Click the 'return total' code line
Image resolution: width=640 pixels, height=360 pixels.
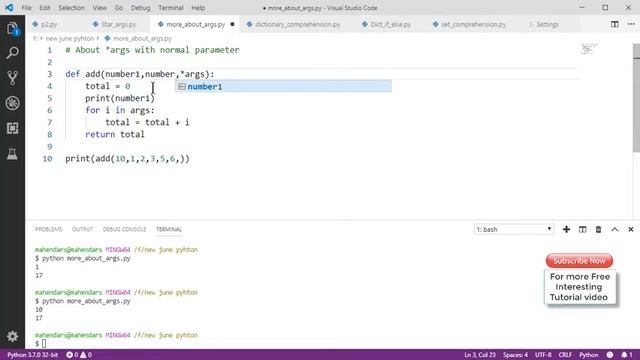pyautogui.click(x=115, y=134)
